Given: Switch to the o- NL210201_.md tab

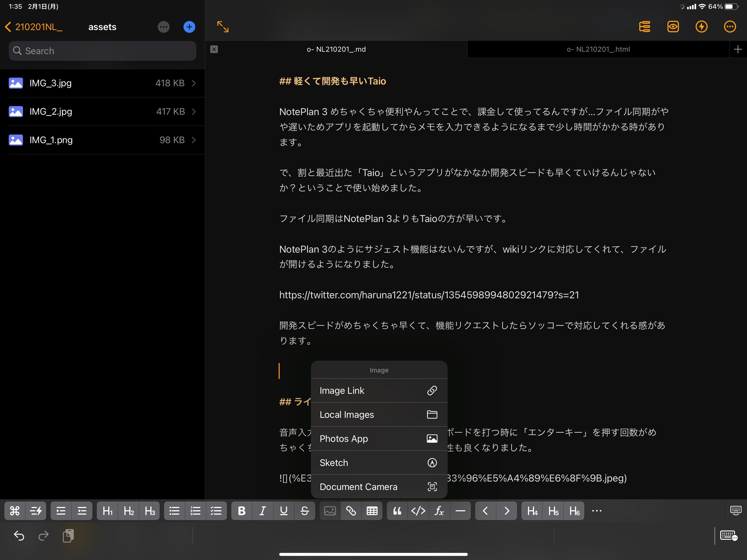Looking at the screenshot, I should coord(336,49).
